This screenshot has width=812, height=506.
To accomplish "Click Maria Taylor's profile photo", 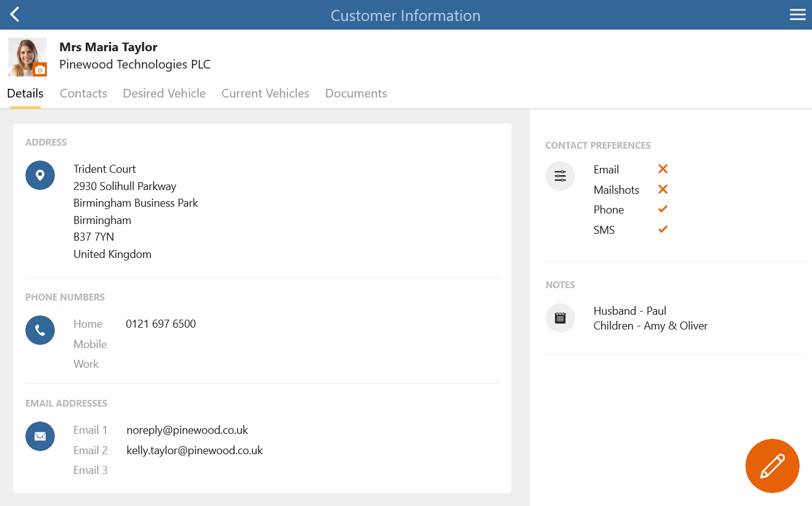I will pyautogui.click(x=27, y=57).
